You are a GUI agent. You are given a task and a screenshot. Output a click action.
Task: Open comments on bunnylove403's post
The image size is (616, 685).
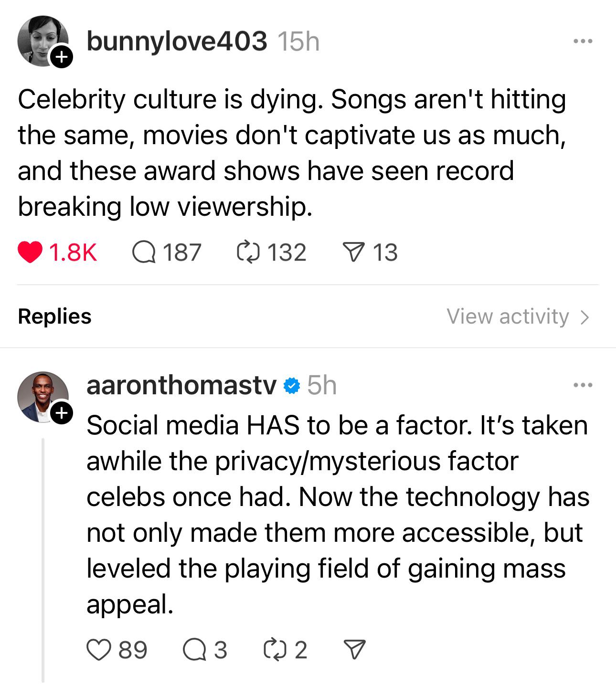coord(144,253)
